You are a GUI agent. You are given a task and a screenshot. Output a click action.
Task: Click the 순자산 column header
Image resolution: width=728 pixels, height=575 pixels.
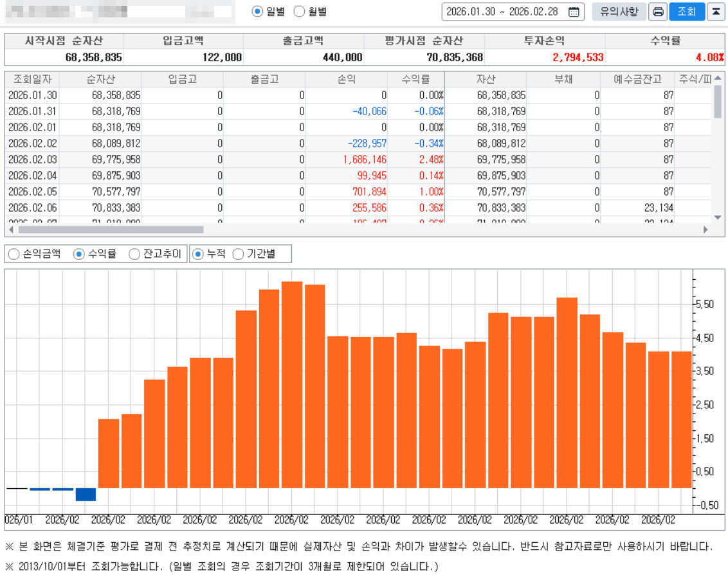click(100, 79)
